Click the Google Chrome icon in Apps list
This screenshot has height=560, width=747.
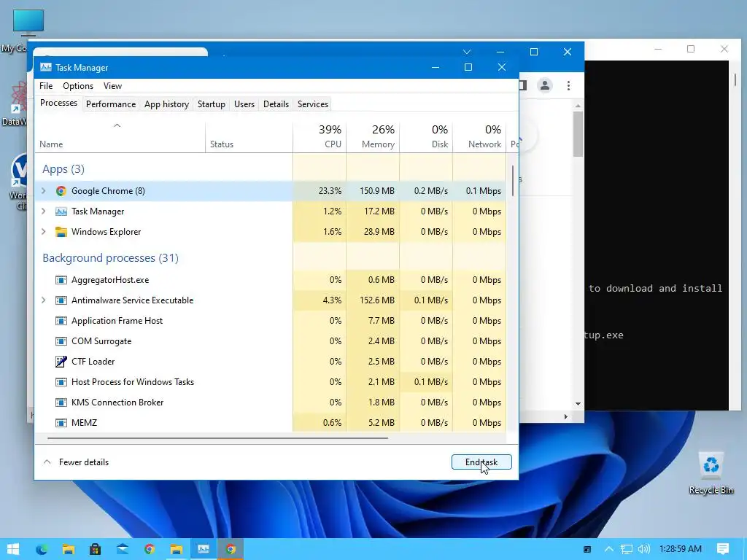pyautogui.click(x=61, y=191)
